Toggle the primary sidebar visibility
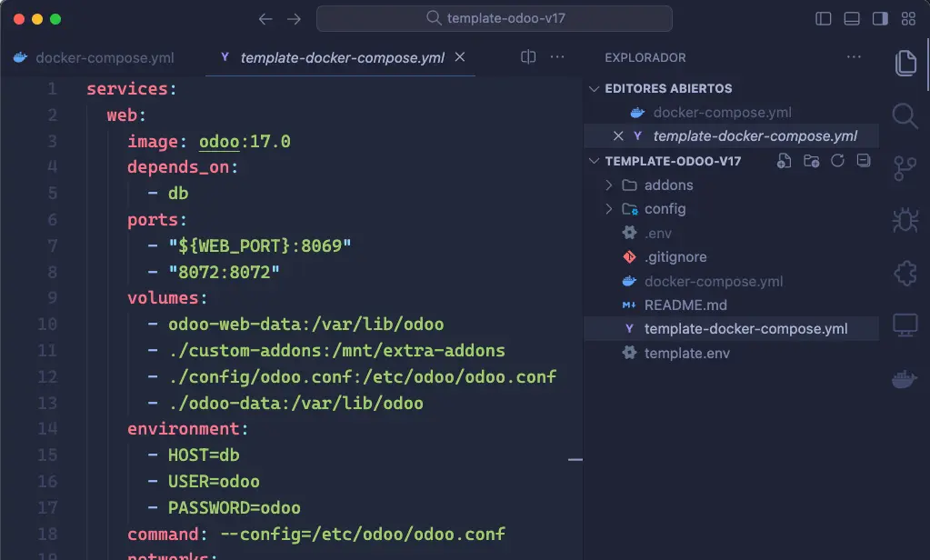 (x=824, y=18)
